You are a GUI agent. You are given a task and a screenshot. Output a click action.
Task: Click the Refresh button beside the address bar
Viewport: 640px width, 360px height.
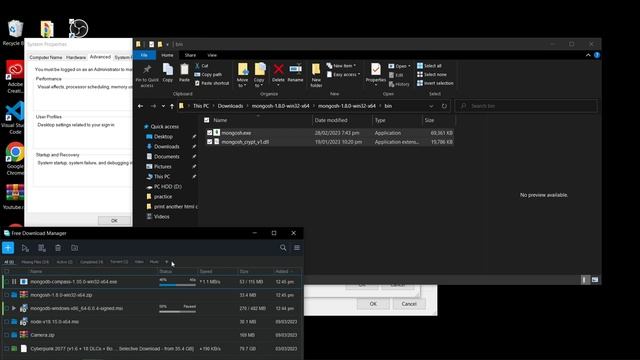coord(444,106)
